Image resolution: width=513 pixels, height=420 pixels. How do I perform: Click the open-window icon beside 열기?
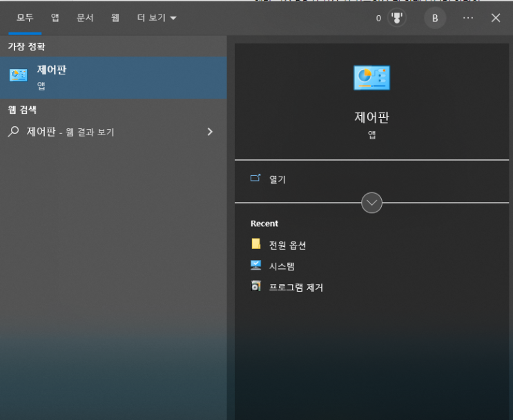coord(255,178)
